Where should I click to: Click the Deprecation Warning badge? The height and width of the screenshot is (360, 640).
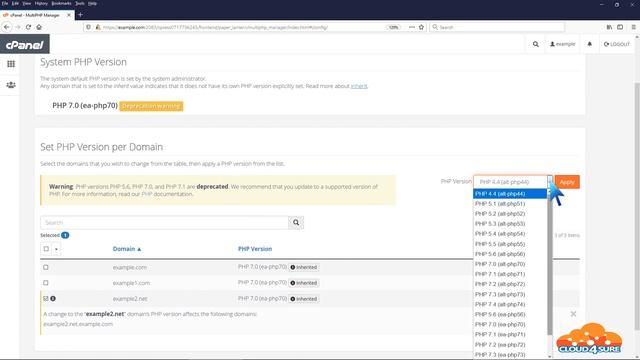(x=151, y=106)
